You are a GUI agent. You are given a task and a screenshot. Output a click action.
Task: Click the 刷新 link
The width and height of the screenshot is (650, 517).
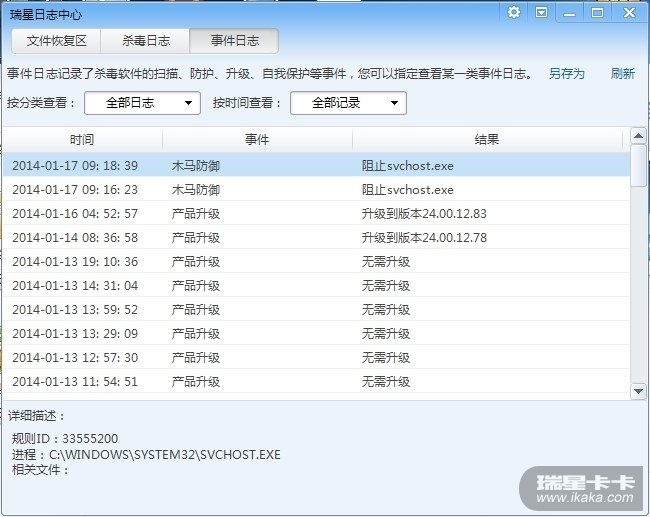pos(623,74)
